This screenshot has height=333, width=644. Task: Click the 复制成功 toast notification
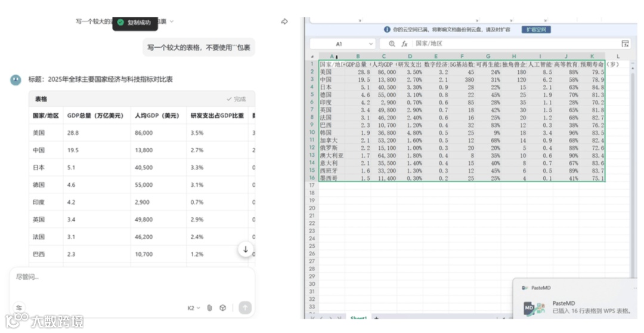pos(135,23)
